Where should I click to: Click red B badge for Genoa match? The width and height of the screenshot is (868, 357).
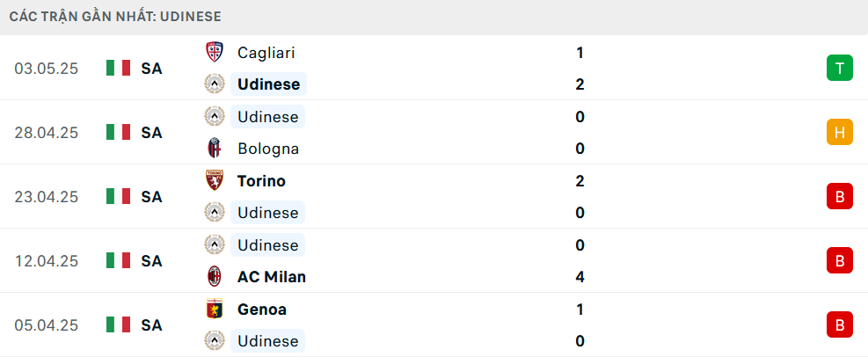[840, 324]
